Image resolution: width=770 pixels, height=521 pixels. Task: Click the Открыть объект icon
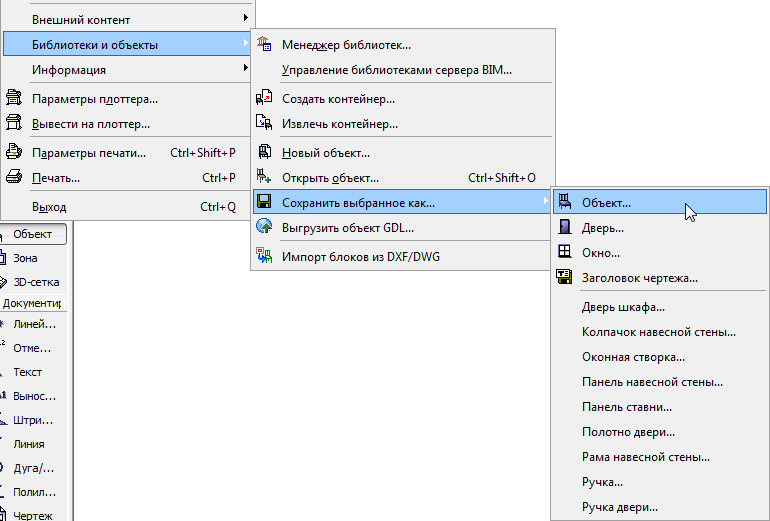264,177
